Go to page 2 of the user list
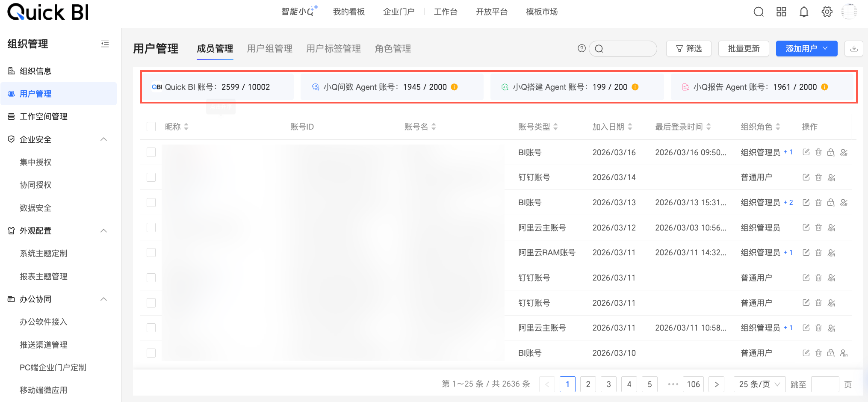Viewport: 868px width, 402px height. [x=588, y=384]
